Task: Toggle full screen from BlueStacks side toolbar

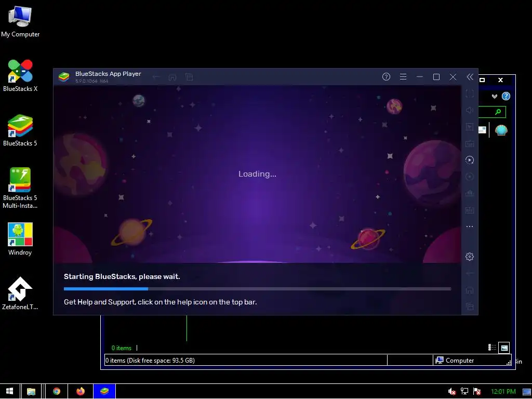Action: click(x=470, y=94)
